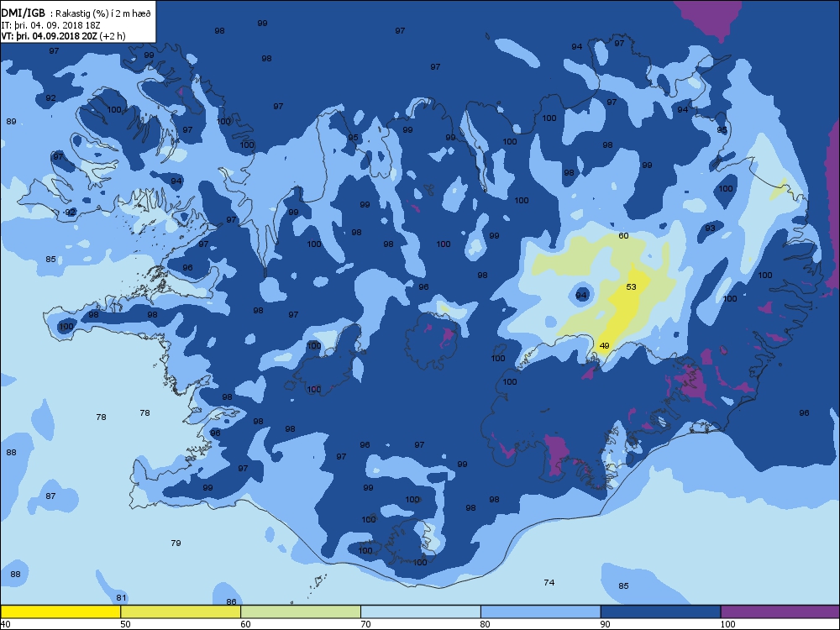Click the pale green 60–70 legend swatch
Image resolution: width=840 pixels, height=630 pixels.
click(301, 612)
